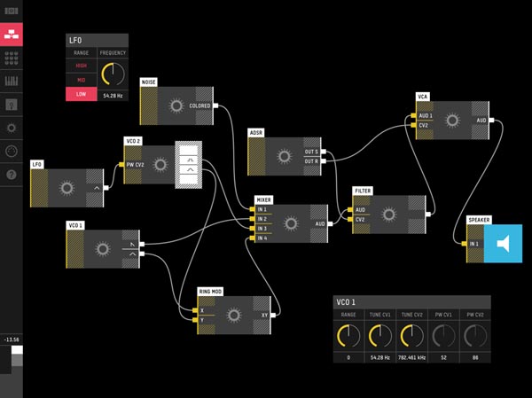Choose the square waveform output on VCO 2
This screenshot has width=532, height=398.
pyautogui.click(x=189, y=160)
